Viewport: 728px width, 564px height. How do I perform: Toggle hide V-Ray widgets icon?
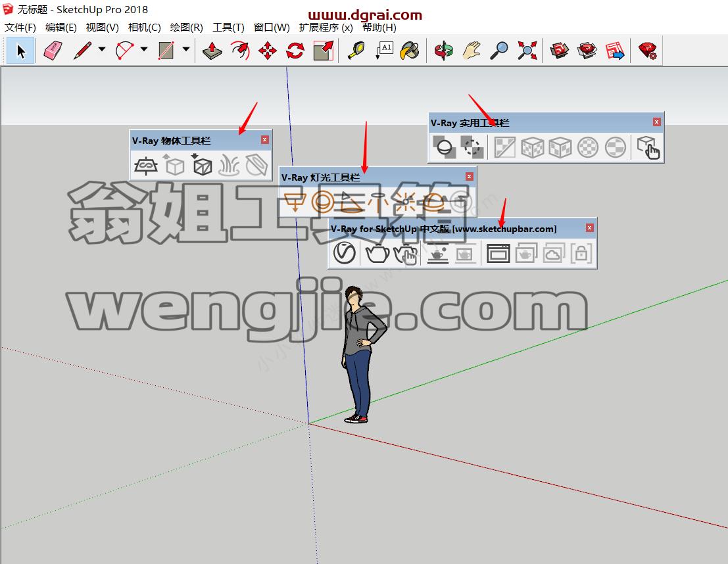click(472, 147)
